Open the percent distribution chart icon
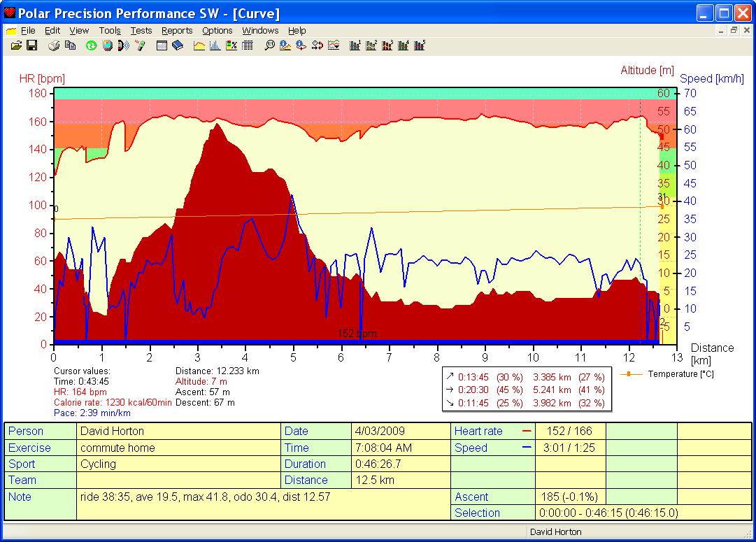Image resolution: width=756 pixels, height=542 pixels. click(231, 46)
